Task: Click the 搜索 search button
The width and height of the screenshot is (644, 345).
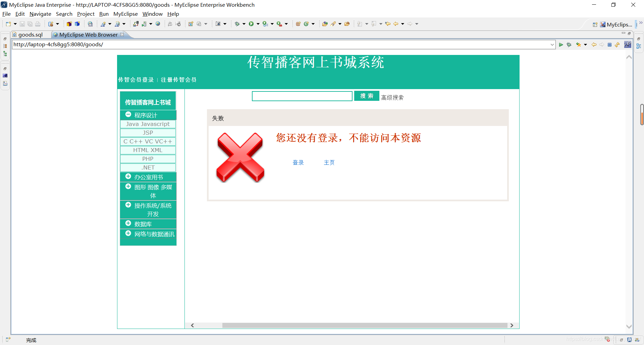Action: [366, 96]
